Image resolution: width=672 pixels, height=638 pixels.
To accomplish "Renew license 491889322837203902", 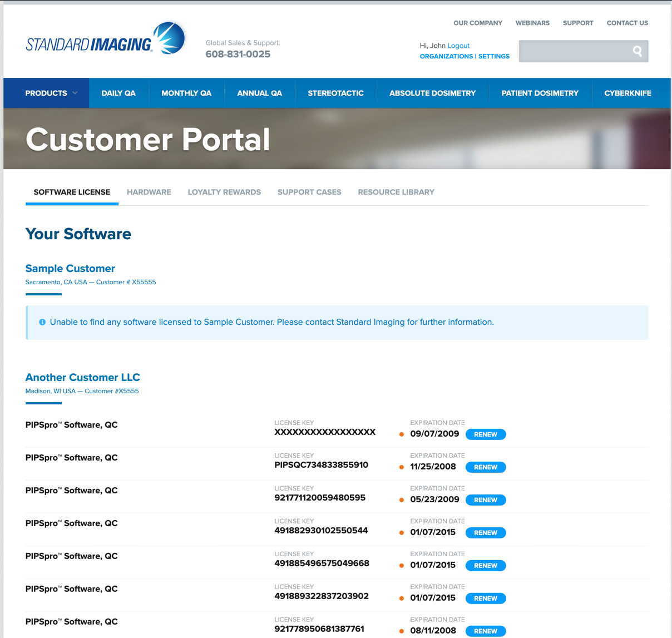I will (x=486, y=599).
